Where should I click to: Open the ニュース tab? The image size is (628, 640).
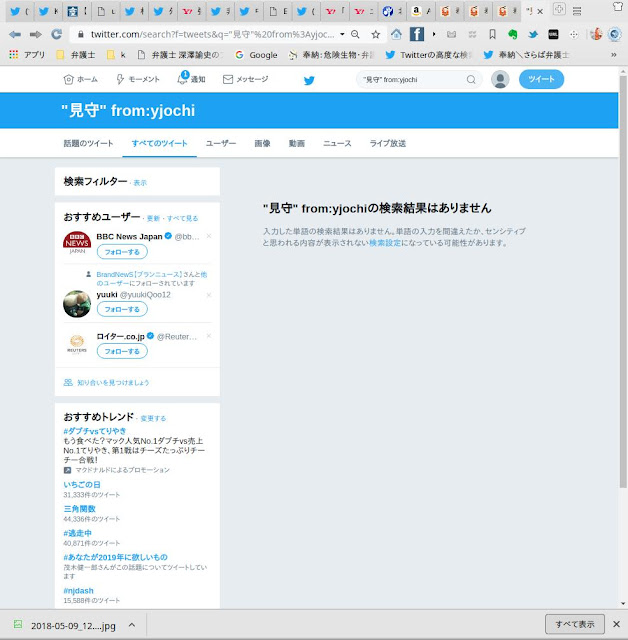tap(337, 143)
